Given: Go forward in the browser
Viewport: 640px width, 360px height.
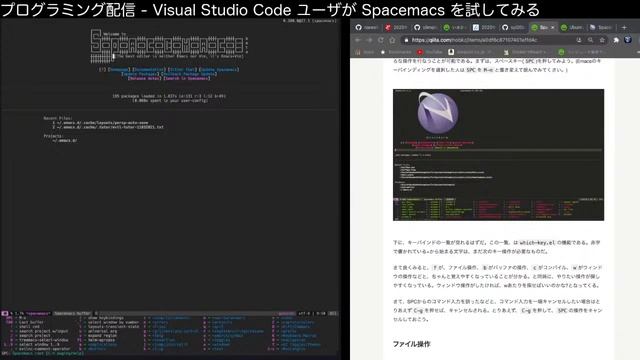Looking at the screenshot, I should click(369, 40).
